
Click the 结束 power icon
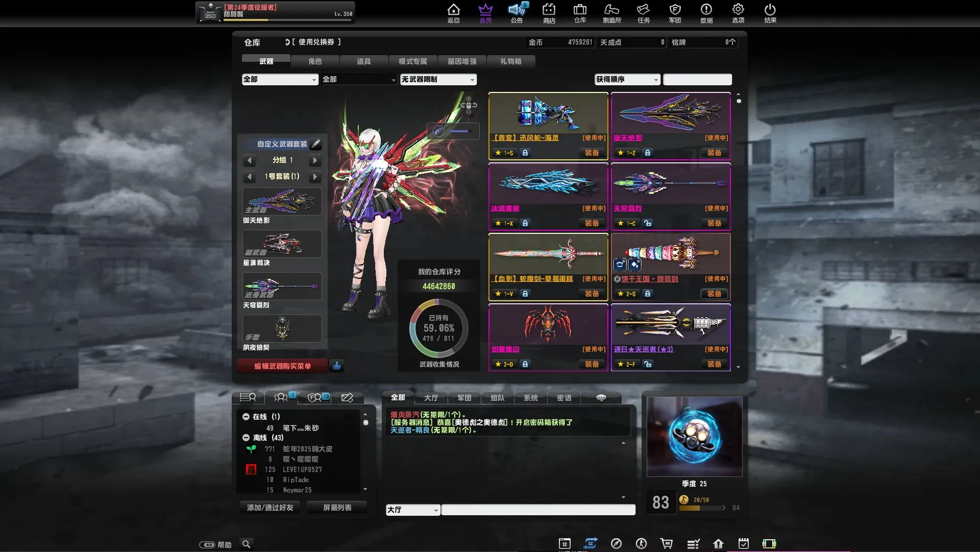770,13
